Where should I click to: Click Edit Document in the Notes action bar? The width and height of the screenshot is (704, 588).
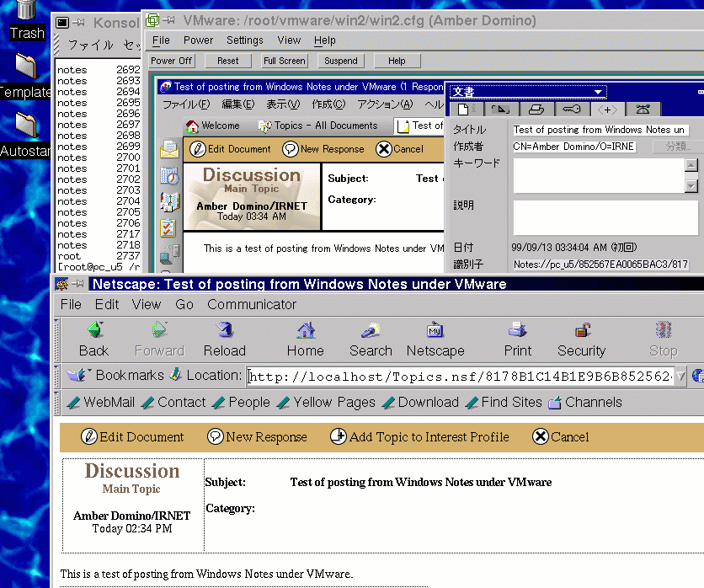point(230,149)
